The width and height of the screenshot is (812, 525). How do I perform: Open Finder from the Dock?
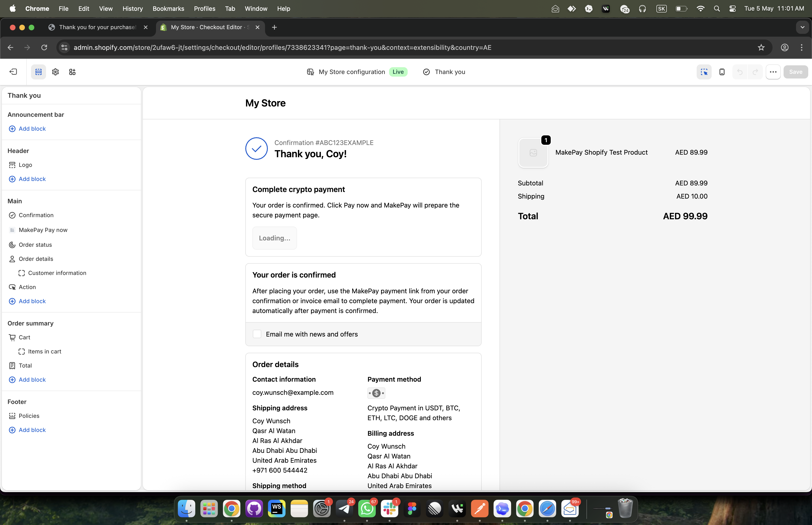pyautogui.click(x=186, y=509)
